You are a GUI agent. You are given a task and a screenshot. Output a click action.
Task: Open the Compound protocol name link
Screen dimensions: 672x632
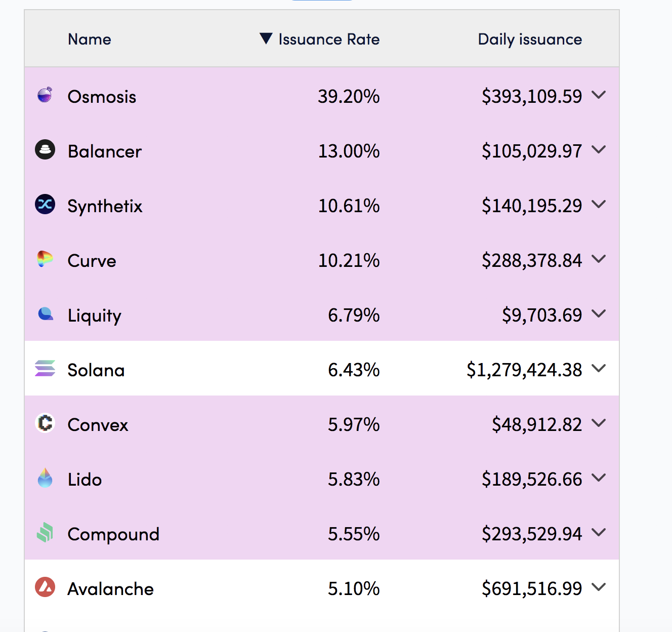(x=113, y=534)
